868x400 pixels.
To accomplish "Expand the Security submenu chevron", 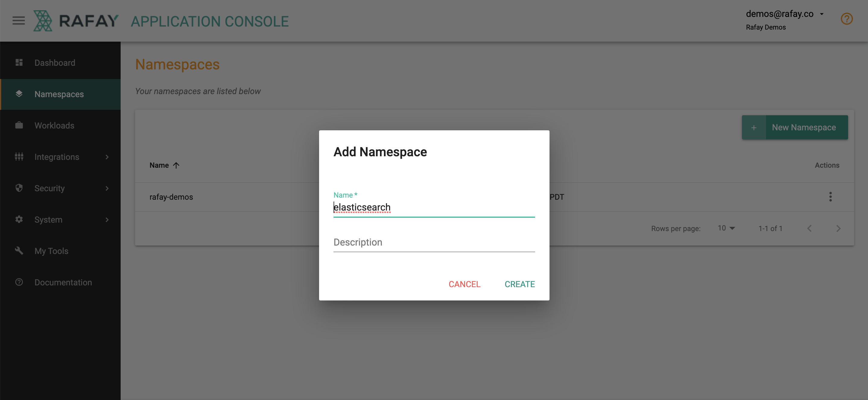I will [x=107, y=188].
